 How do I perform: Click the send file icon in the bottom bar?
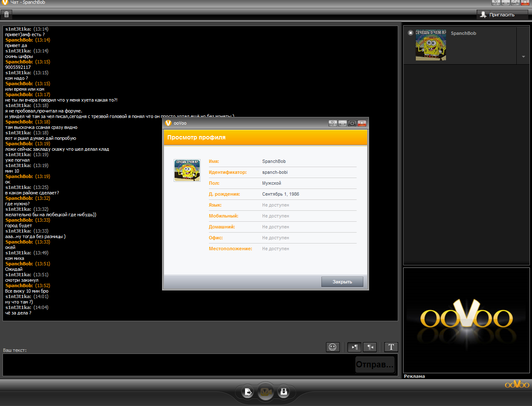click(248, 392)
